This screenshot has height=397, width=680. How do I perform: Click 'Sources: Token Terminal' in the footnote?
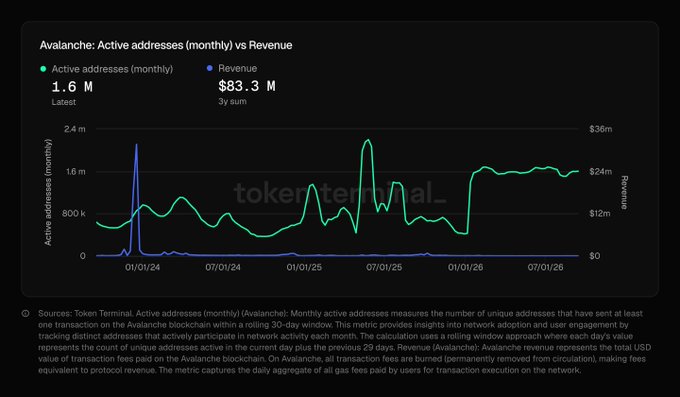click(x=85, y=313)
